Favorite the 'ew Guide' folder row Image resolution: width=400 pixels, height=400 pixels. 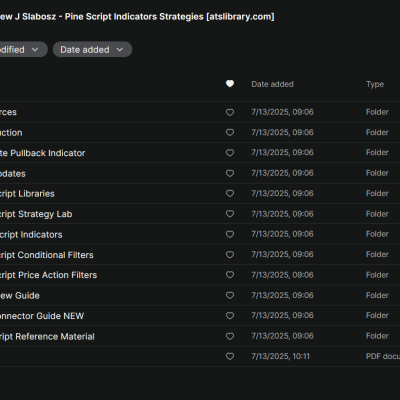click(230, 295)
